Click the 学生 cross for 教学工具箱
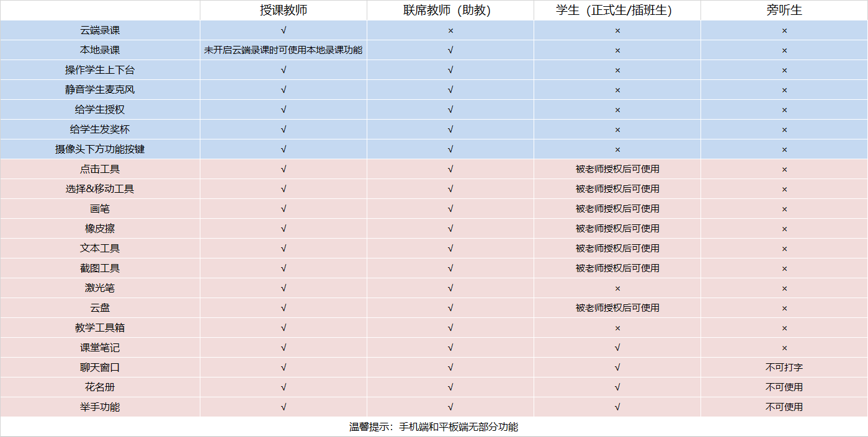868x437 pixels. pyautogui.click(x=617, y=328)
